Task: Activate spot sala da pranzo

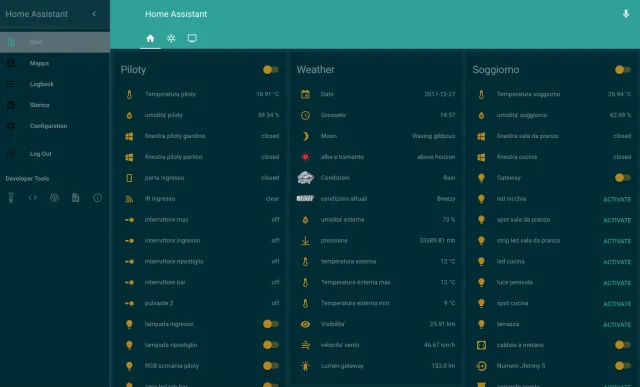Action: pos(617,220)
